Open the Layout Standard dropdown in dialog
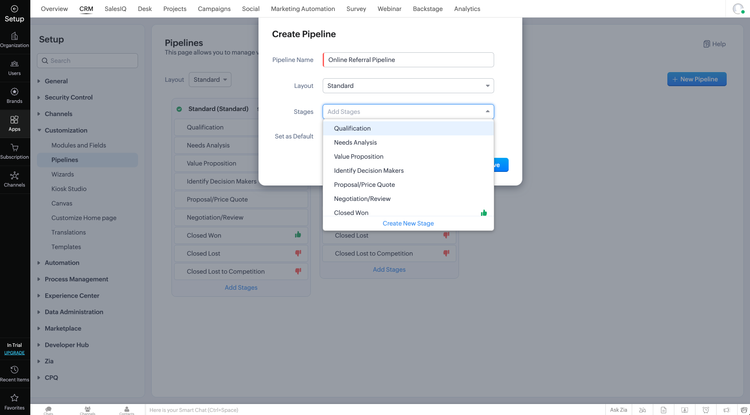The image size is (750, 415). tap(408, 86)
